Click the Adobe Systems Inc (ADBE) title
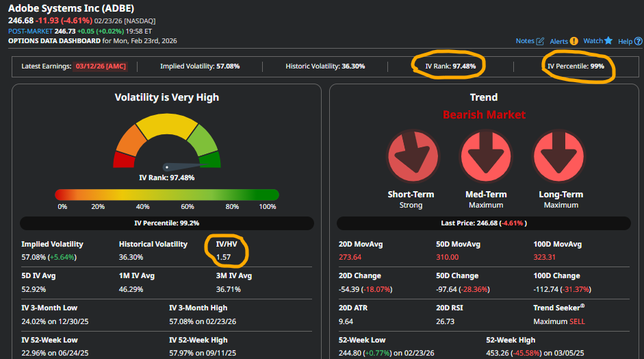The height and width of the screenshot is (359, 644). (71, 8)
